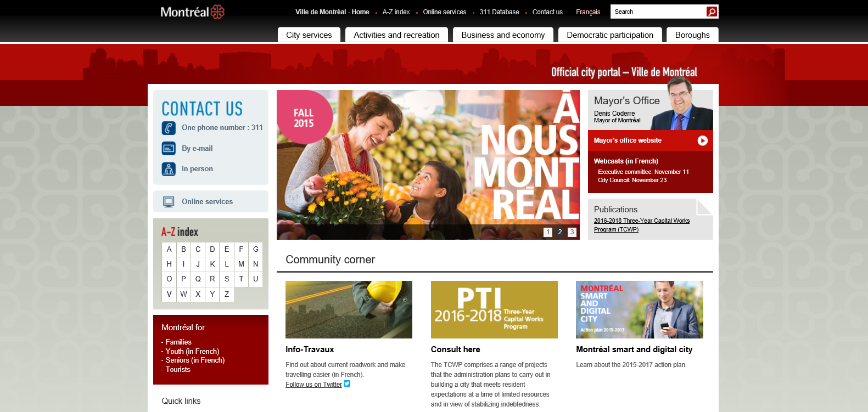Select letter E in A-Z index

tap(227, 249)
